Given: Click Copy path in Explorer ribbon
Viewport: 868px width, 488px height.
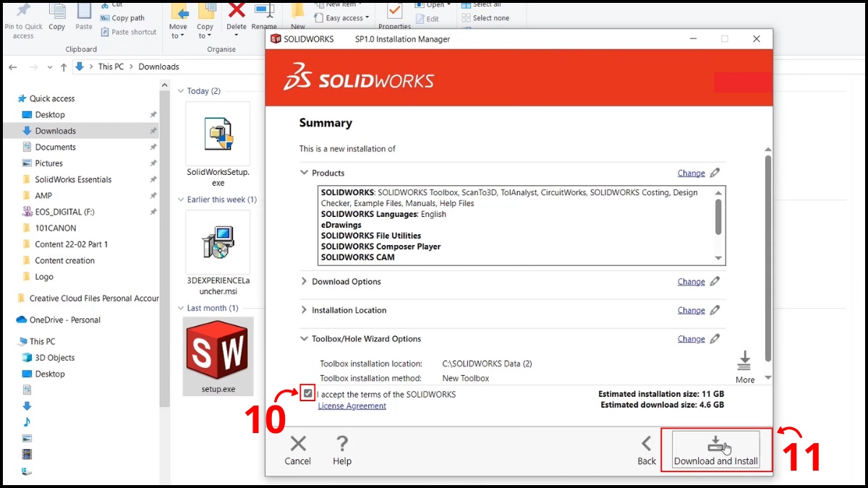Looking at the screenshot, I should pos(123,18).
